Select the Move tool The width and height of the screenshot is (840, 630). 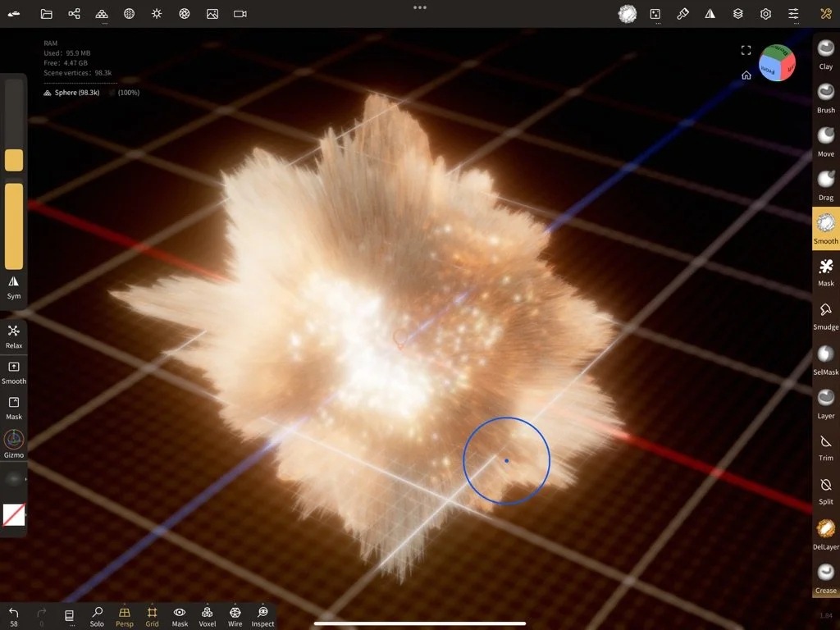tap(825, 142)
